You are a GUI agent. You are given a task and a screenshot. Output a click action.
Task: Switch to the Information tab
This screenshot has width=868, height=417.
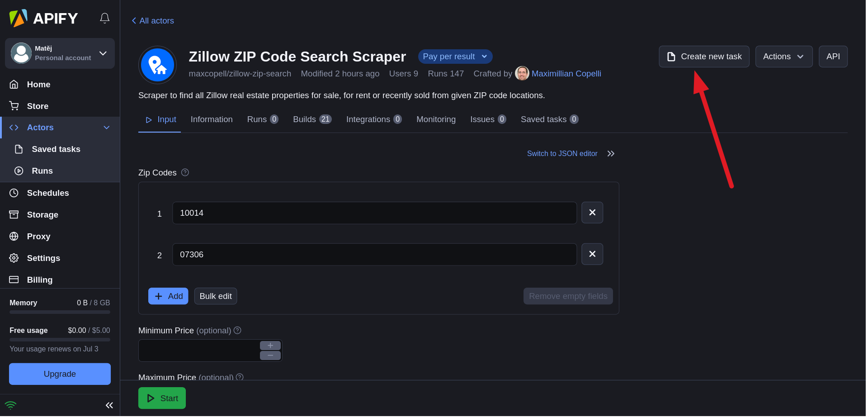tap(212, 120)
